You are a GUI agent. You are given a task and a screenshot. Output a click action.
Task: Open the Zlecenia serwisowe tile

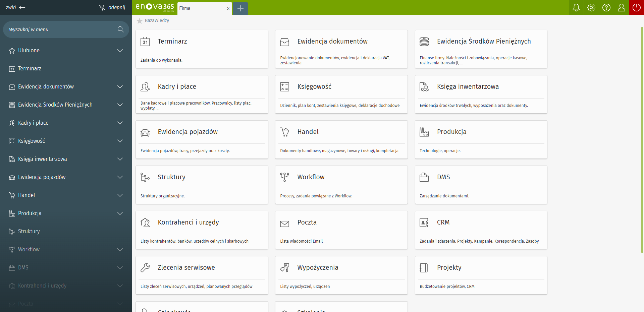point(202,275)
